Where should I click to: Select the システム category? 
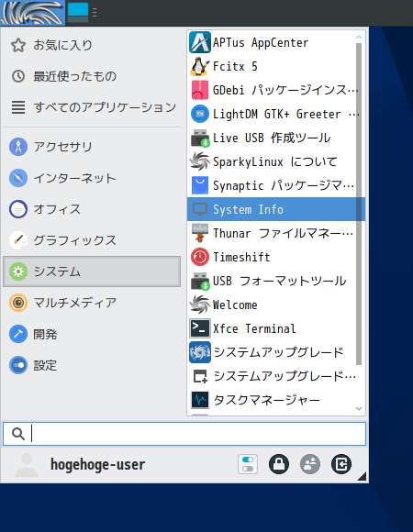pyautogui.click(x=92, y=272)
